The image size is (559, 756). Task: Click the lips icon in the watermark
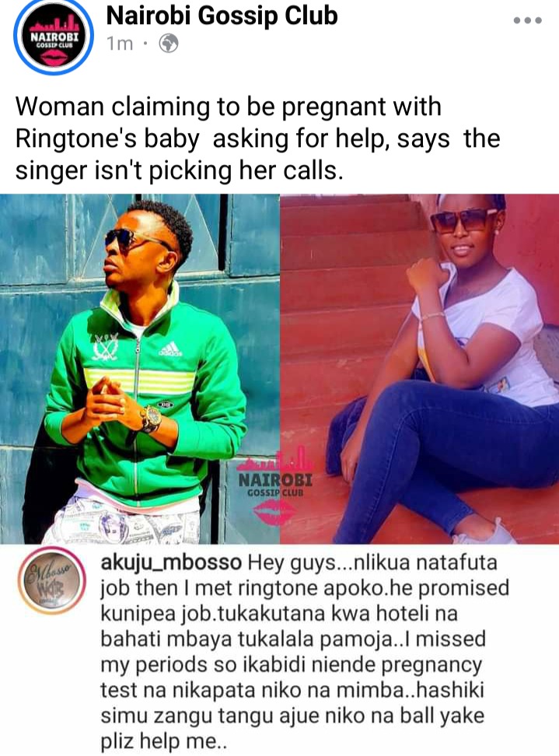coord(274,512)
